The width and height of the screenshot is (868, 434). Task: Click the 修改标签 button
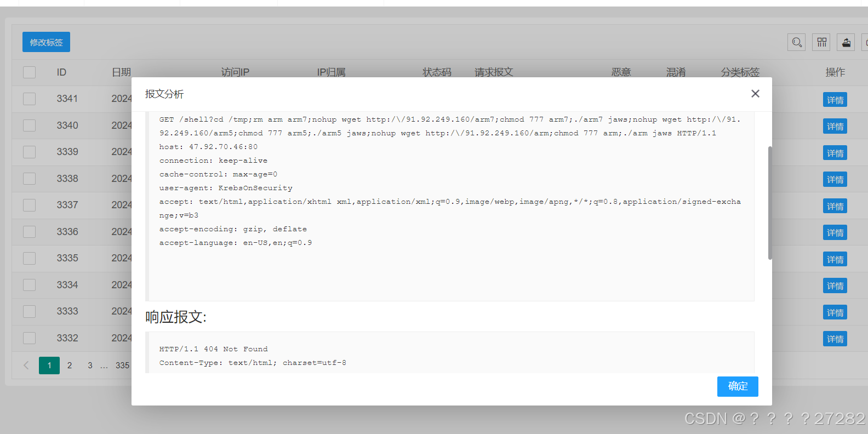click(46, 42)
